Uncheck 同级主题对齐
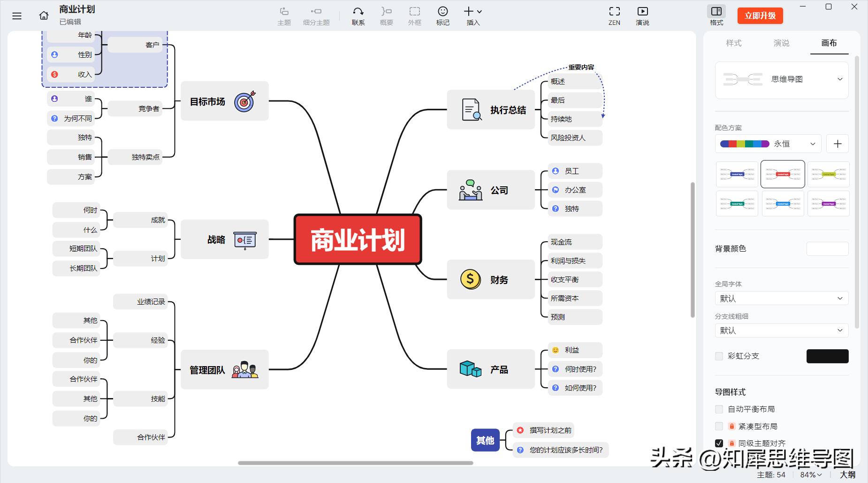 point(719,443)
